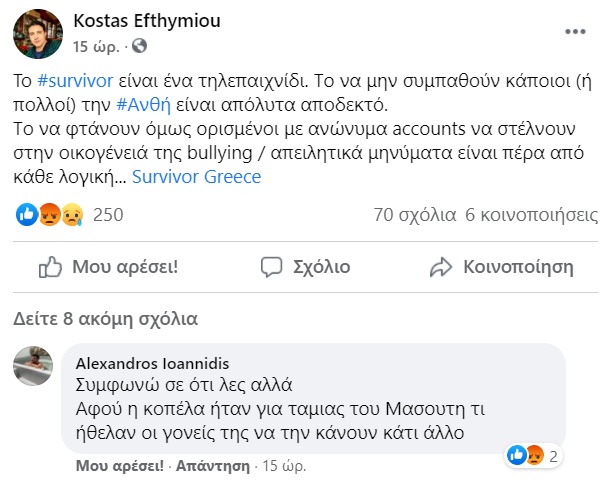This screenshot has height=482, width=612.
Task: Click the Σχόλιο comment button
Action: coord(304,267)
